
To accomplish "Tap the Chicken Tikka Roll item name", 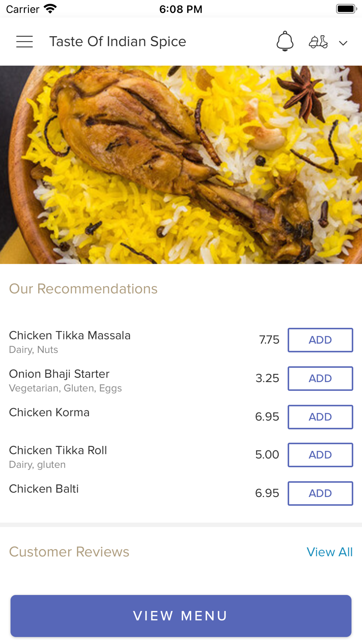I will point(58,450).
